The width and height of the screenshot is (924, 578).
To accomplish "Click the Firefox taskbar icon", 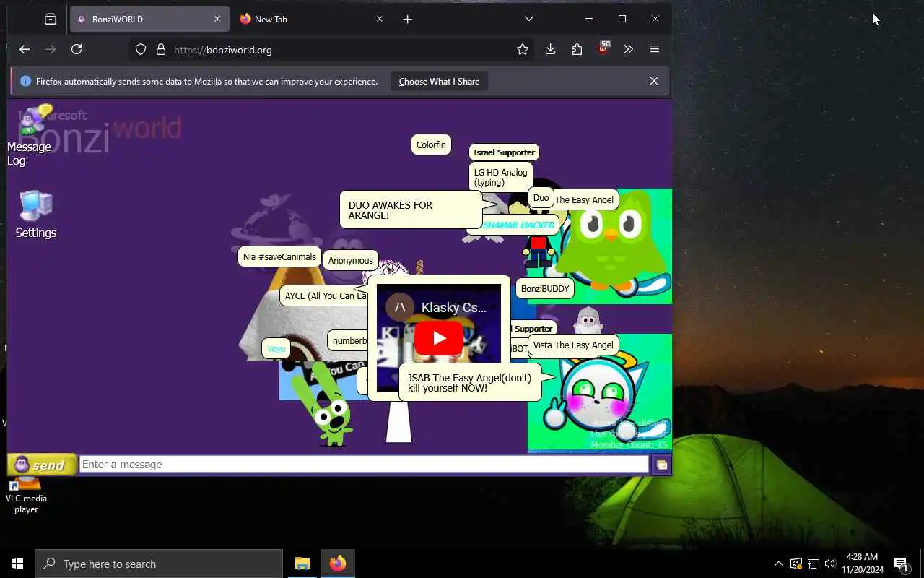I will pos(338,564).
